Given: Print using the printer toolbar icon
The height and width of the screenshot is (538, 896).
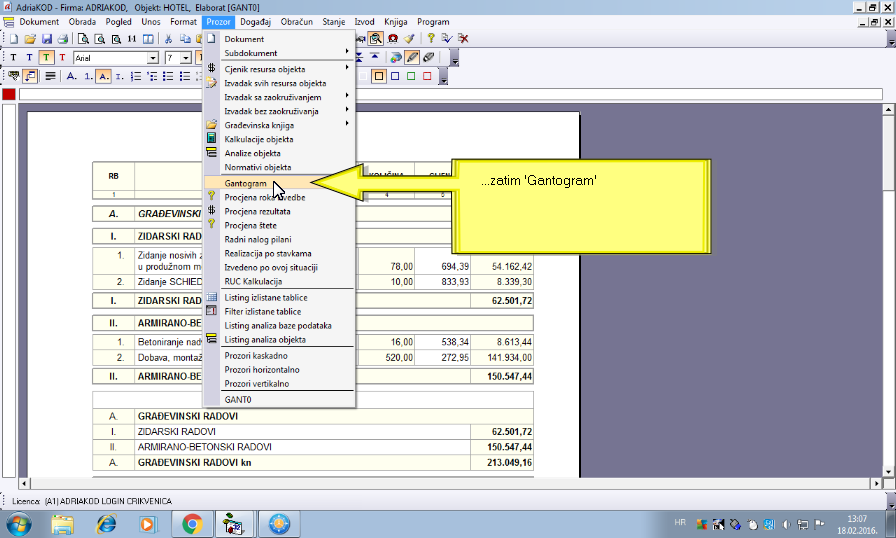Looking at the screenshot, I should [62, 39].
